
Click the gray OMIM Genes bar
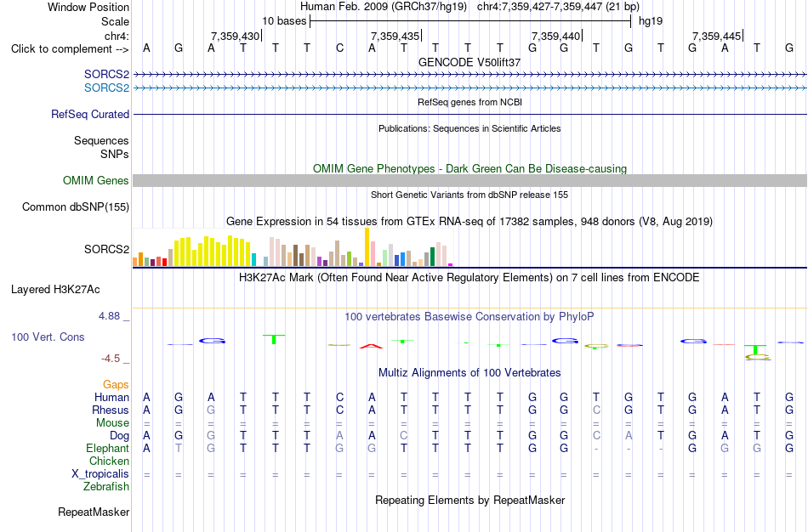pos(469,180)
